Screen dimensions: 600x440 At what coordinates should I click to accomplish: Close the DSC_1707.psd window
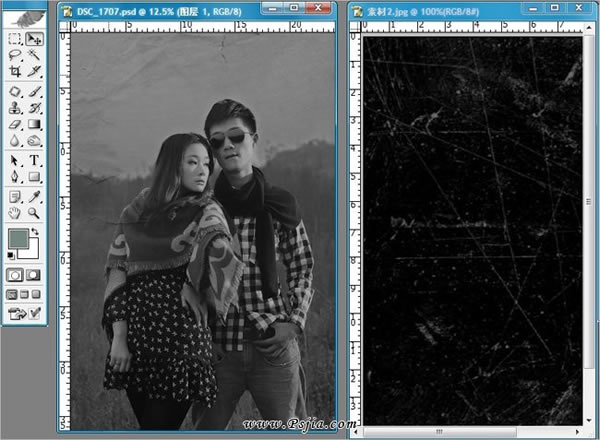coord(318,8)
